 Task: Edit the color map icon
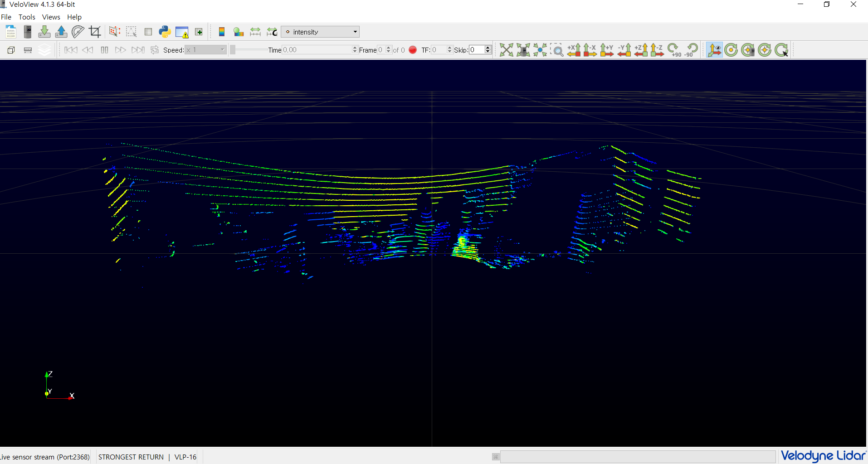click(x=239, y=32)
